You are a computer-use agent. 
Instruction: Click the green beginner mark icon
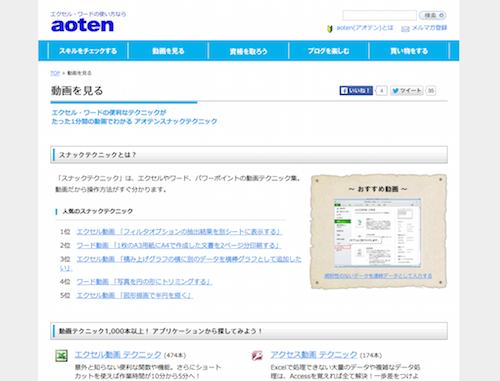pyautogui.click(x=330, y=29)
